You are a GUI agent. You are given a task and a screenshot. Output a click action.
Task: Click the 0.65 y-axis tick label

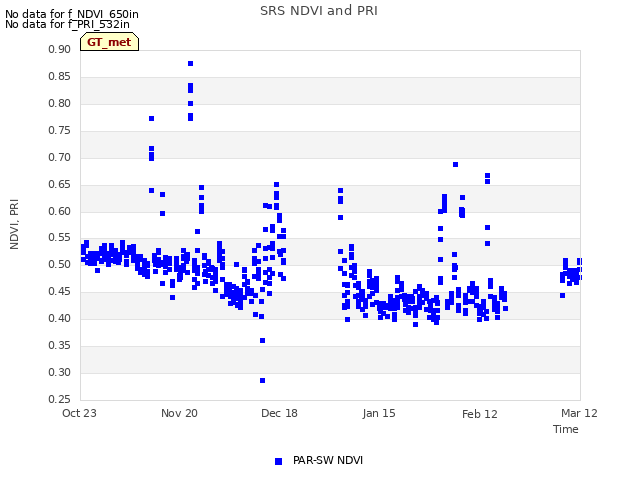click(x=59, y=184)
